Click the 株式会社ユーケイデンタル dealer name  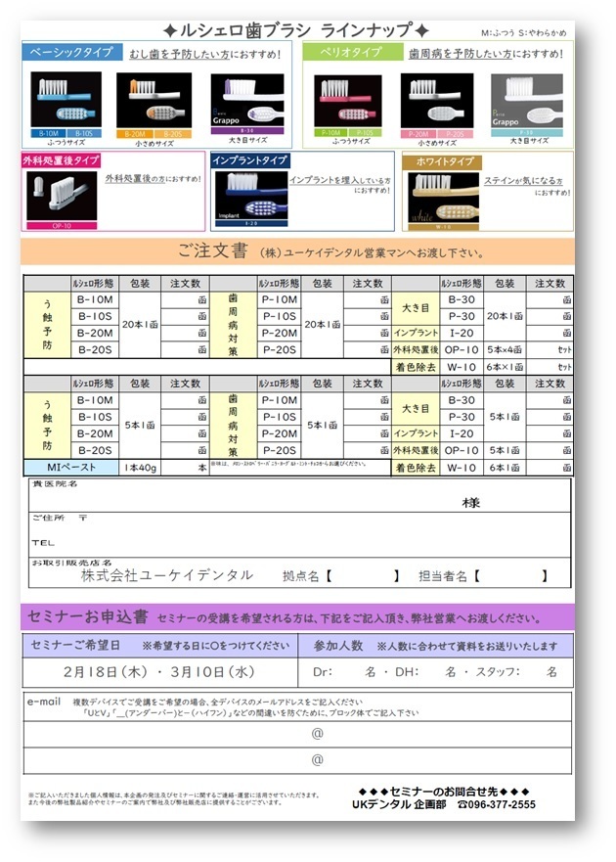(167, 575)
